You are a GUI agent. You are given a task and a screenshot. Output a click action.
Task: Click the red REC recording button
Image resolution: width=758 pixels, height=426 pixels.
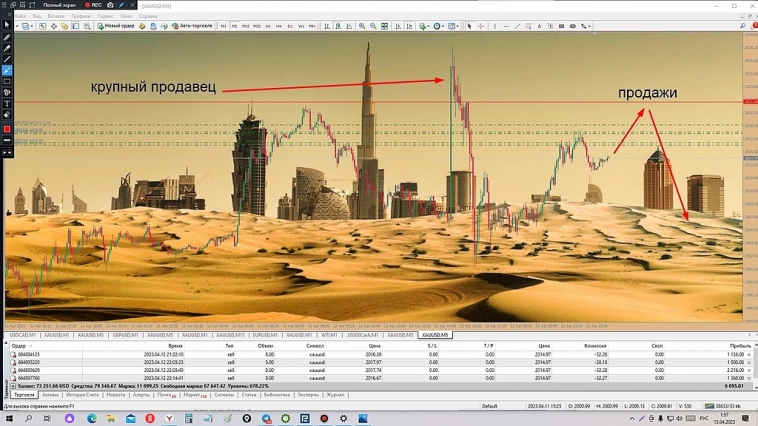pyautogui.click(x=94, y=5)
